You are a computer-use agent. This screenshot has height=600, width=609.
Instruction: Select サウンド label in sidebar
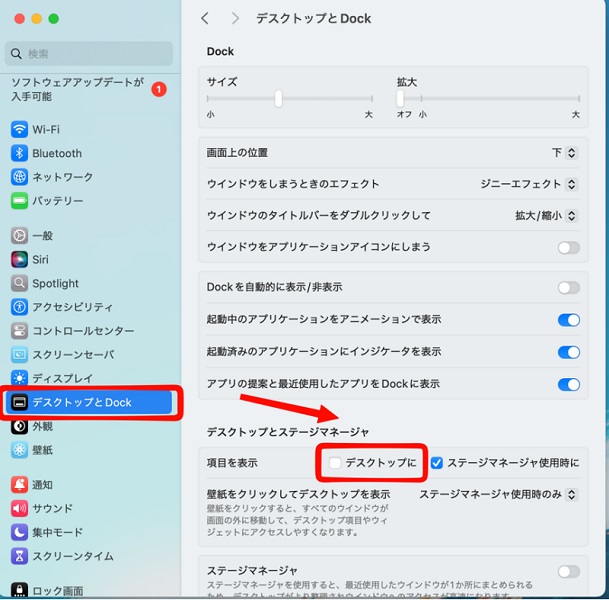pos(52,508)
